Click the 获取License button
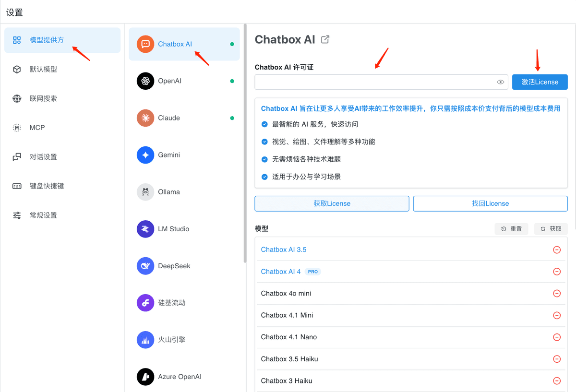The height and width of the screenshot is (392, 576). point(332,203)
